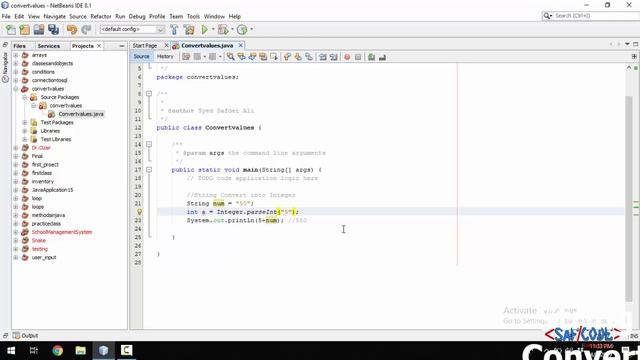Click the Profile Project toolbar icon
The image size is (640, 360).
click(x=242, y=29)
